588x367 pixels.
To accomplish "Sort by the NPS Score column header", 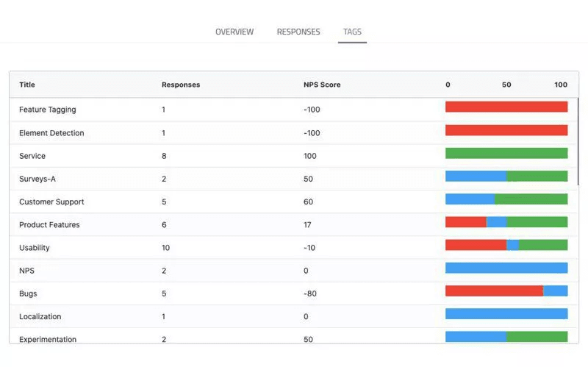I will pyautogui.click(x=322, y=85).
